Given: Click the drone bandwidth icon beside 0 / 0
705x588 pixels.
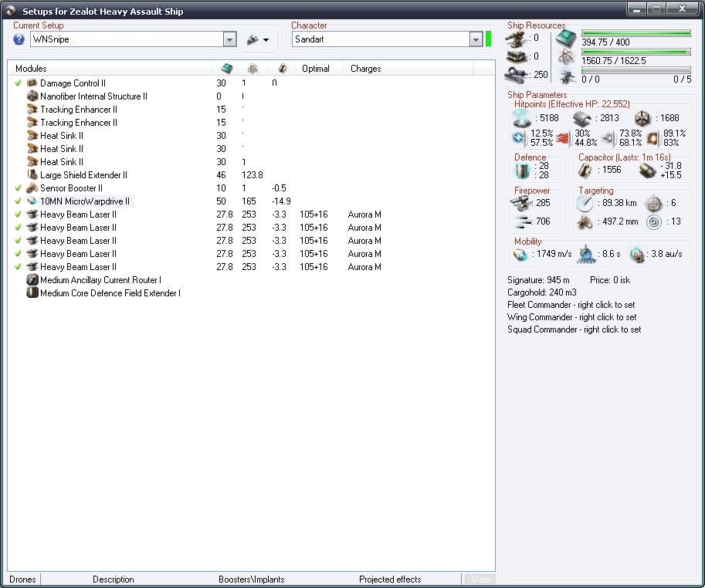Looking at the screenshot, I should tap(567, 76).
